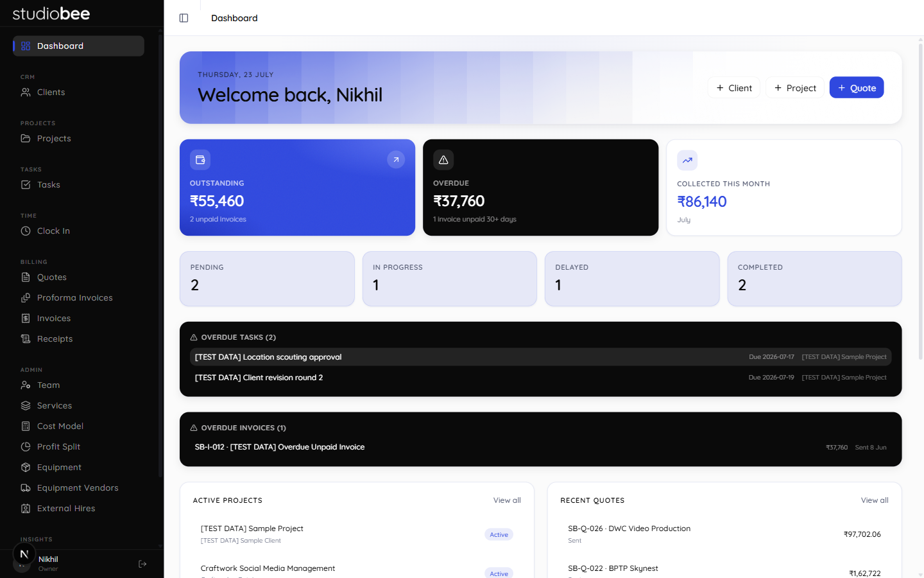Image resolution: width=924 pixels, height=578 pixels.
Task: Click the Projects folder icon
Action: click(26, 138)
